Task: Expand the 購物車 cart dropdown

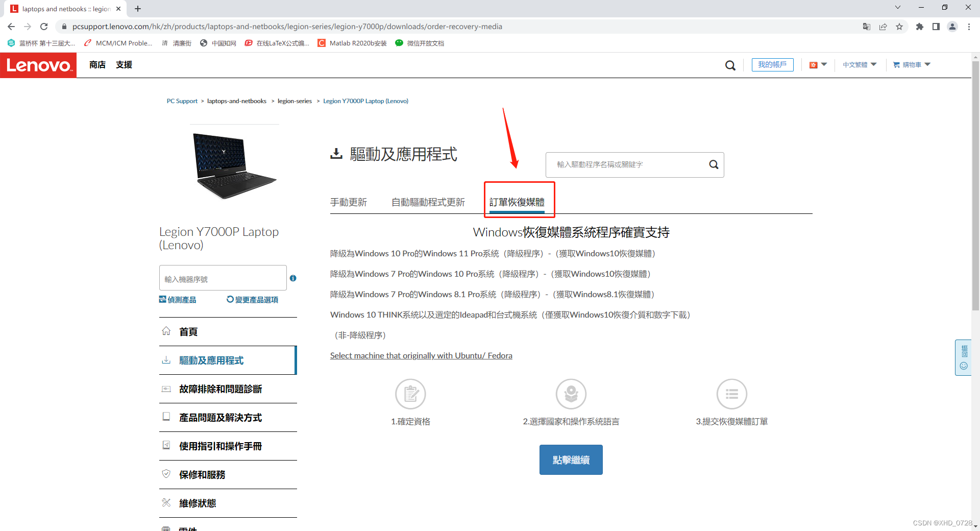Action: pos(912,65)
